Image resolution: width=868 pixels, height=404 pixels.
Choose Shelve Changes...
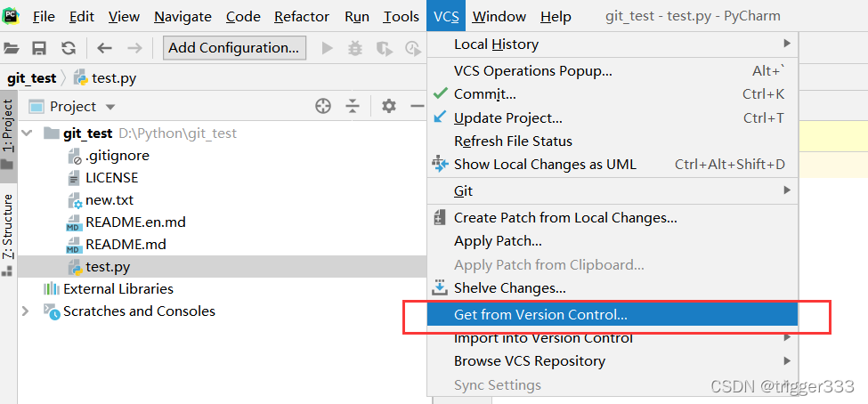(x=612, y=288)
